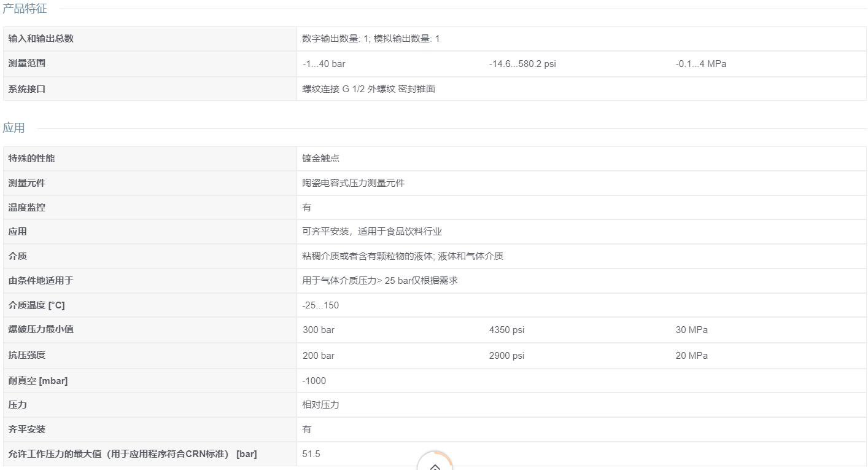Select the 应用 section heading
Screen dimensions: 868x470
[x=14, y=128]
